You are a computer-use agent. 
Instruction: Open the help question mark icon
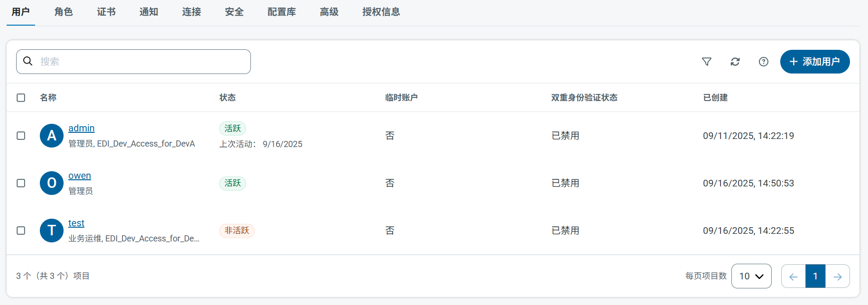pos(764,62)
